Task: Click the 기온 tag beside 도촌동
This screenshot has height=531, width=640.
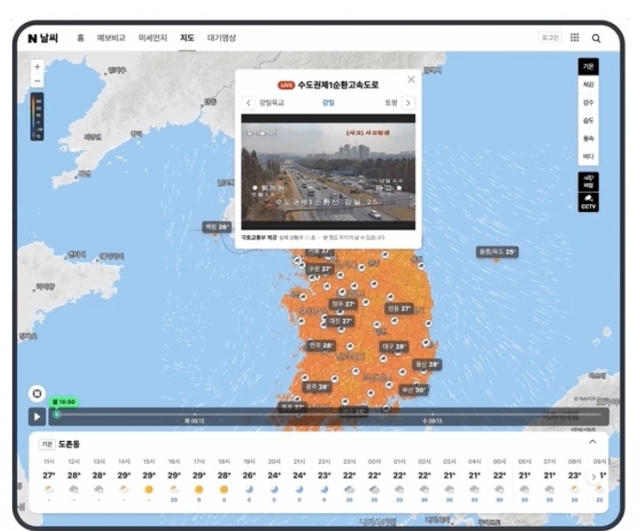Action: (x=47, y=444)
